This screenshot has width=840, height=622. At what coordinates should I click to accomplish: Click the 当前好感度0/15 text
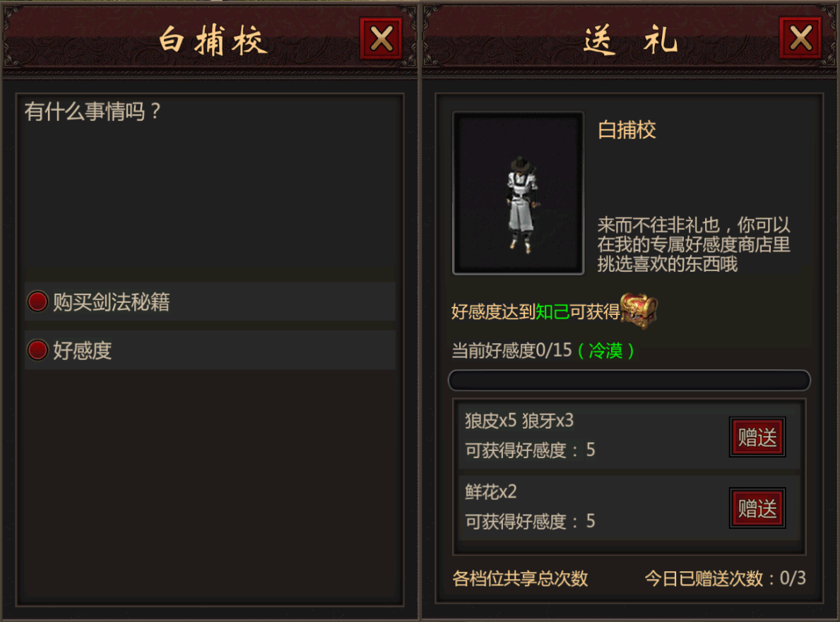[x=512, y=351]
